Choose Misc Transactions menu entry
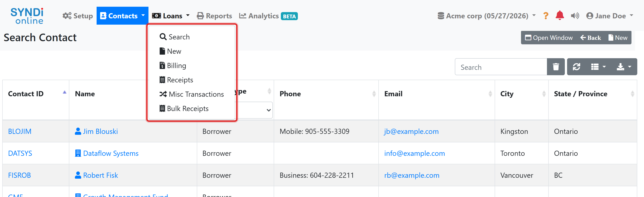The width and height of the screenshot is (644, 197). point(192,94)
